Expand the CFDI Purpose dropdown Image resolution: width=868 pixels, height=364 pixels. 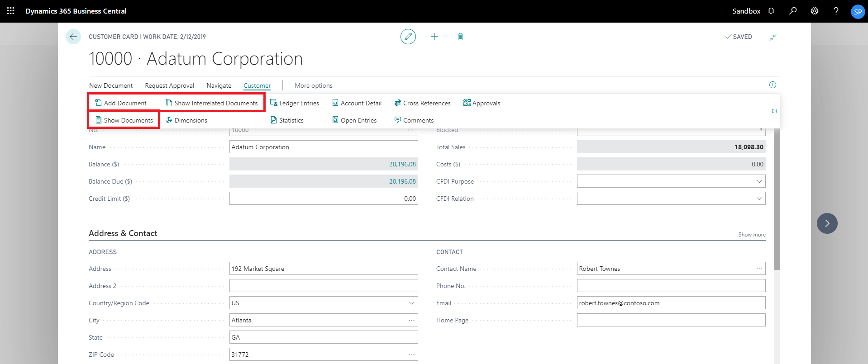[759, 181]
